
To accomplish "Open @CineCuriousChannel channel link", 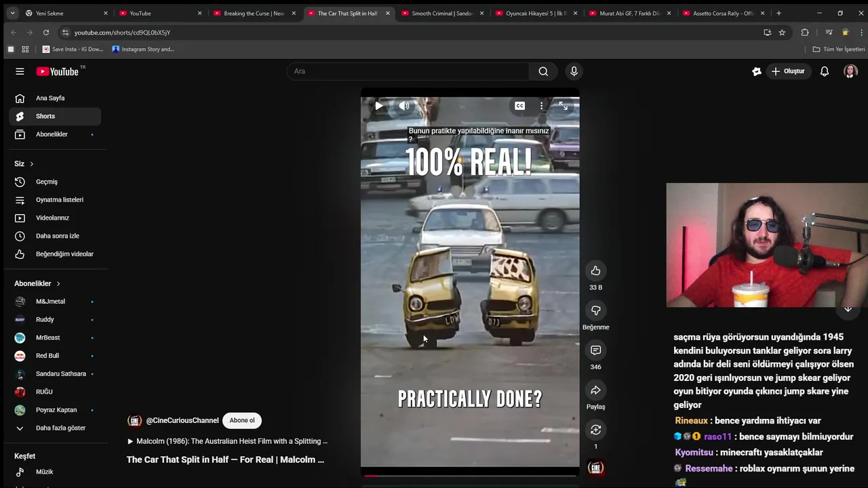I will [x=182, y=420].
